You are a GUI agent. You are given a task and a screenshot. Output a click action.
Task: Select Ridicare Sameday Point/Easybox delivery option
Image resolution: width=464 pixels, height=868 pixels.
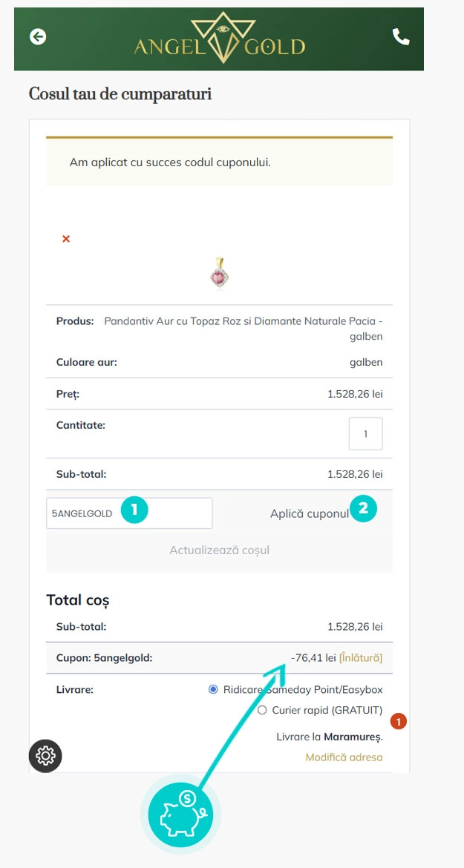[214, 689]
